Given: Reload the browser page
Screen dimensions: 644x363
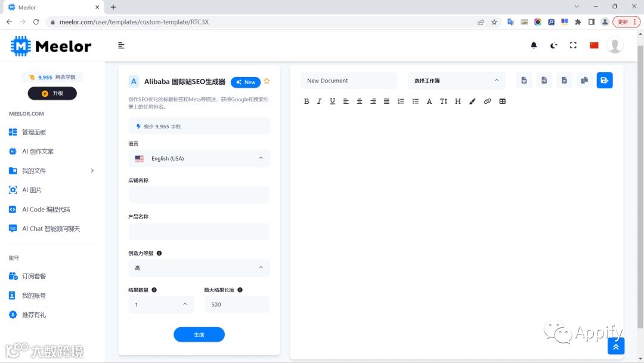Looking at the screenshot, I should 36,21.
